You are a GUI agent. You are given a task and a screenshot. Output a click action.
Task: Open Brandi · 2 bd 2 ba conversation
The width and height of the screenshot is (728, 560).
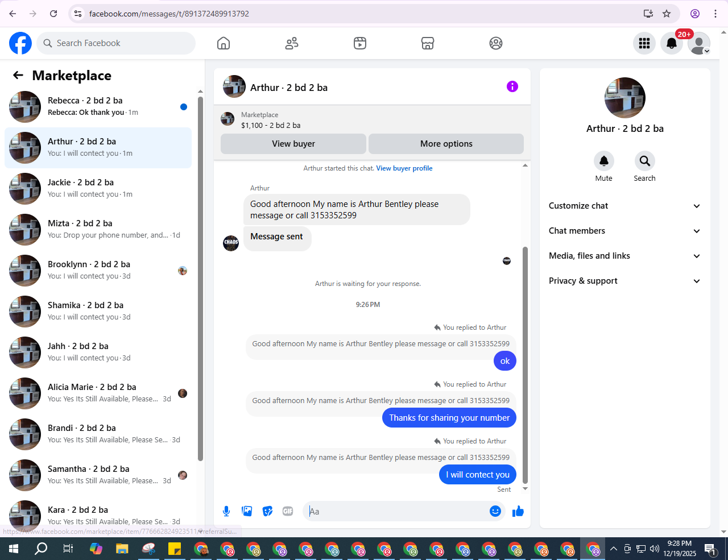tap(98, 434)
